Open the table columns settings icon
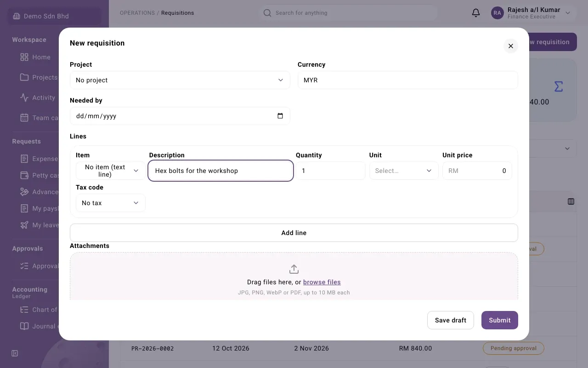The width and height of the screenshot is (588, 368). pyautogui.click(x=571, y=201)
